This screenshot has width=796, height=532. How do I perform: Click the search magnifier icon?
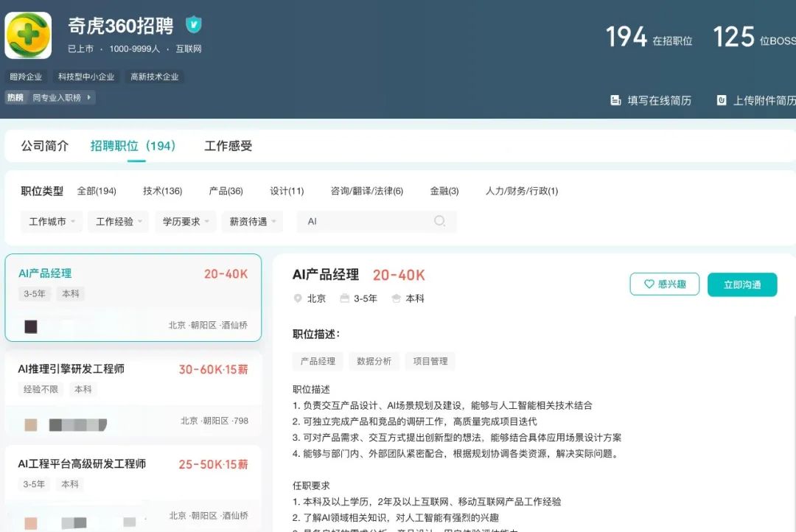439,221
